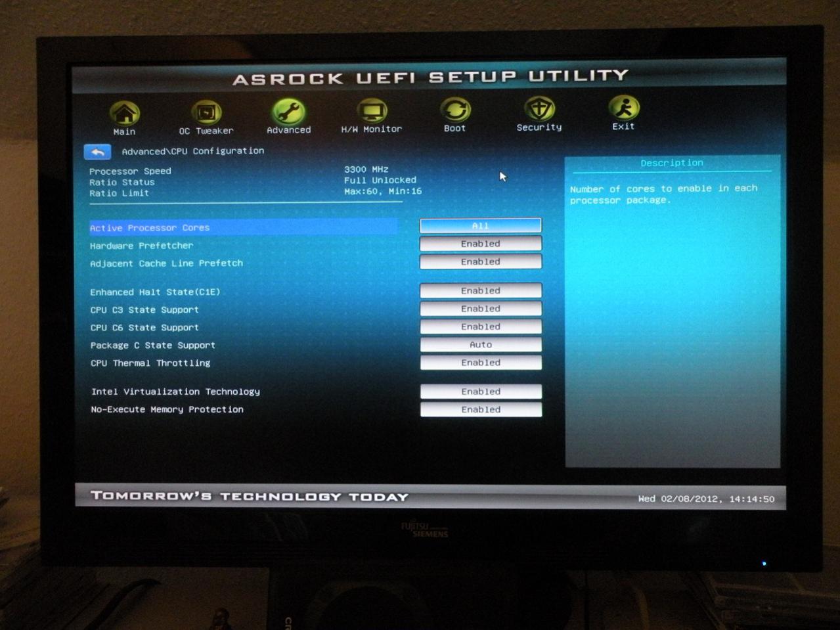Switch to the Boot tab label
This screenshot has height=630, width=840.
(454, 128)
